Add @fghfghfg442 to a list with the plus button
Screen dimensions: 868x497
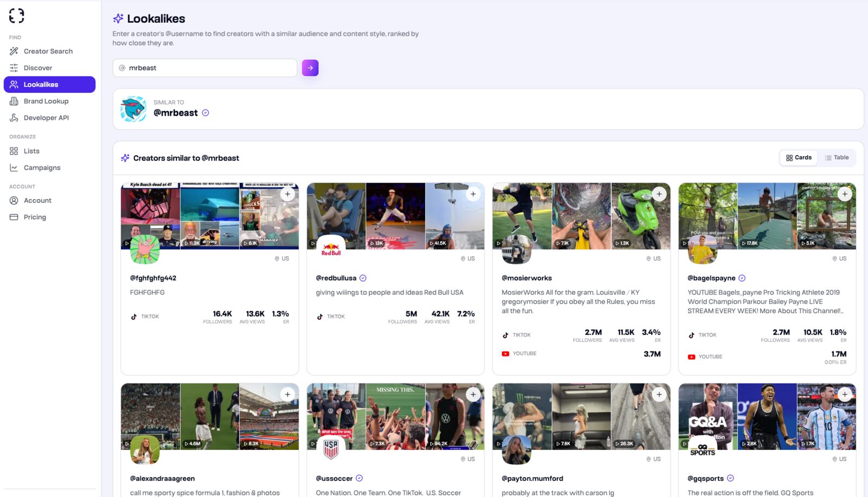[x=288, y=194]
